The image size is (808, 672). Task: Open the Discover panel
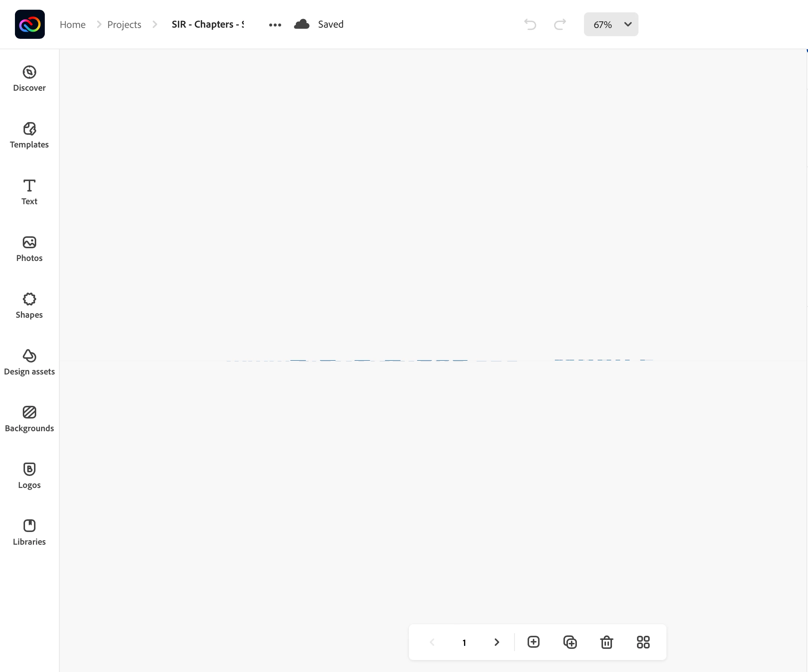pyautogui.click(x=29, y=78)
